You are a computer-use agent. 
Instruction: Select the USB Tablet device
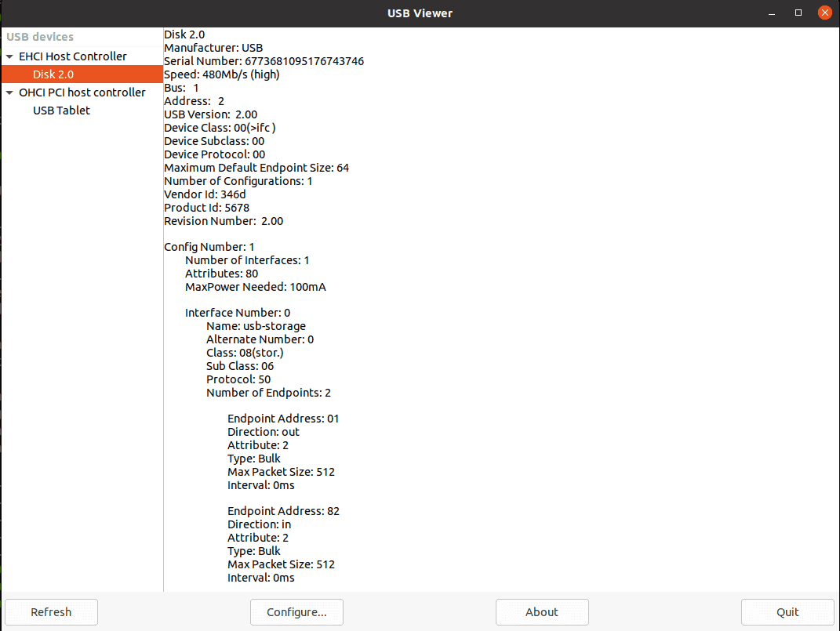61,110
